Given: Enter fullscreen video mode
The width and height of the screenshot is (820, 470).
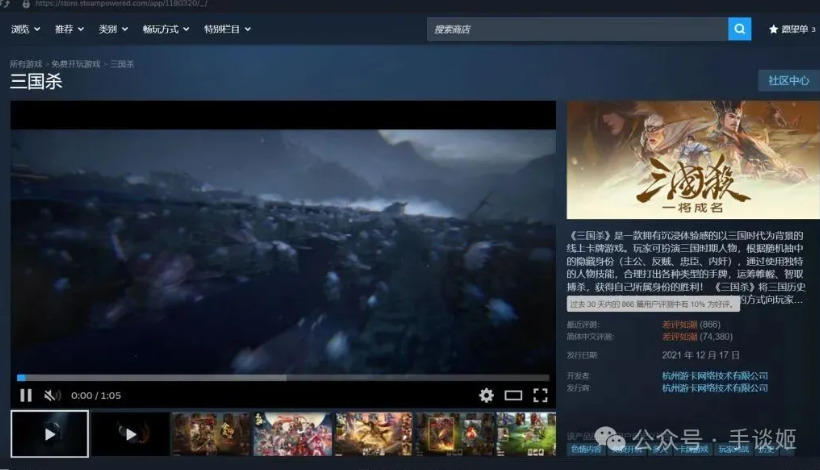Looking at the screenshot, I should pyautogui.click(x=540, y=395).
